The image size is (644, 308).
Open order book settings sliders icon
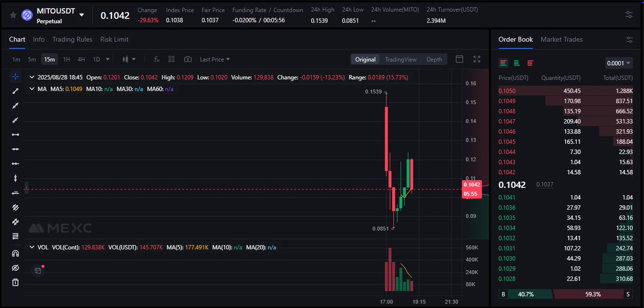click(x=629, y=39)
